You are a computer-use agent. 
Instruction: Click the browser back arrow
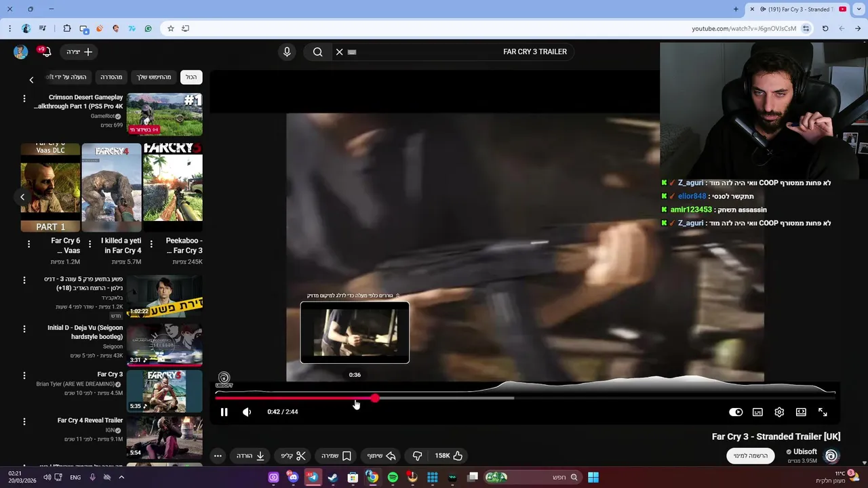click(x=858, y=28)
